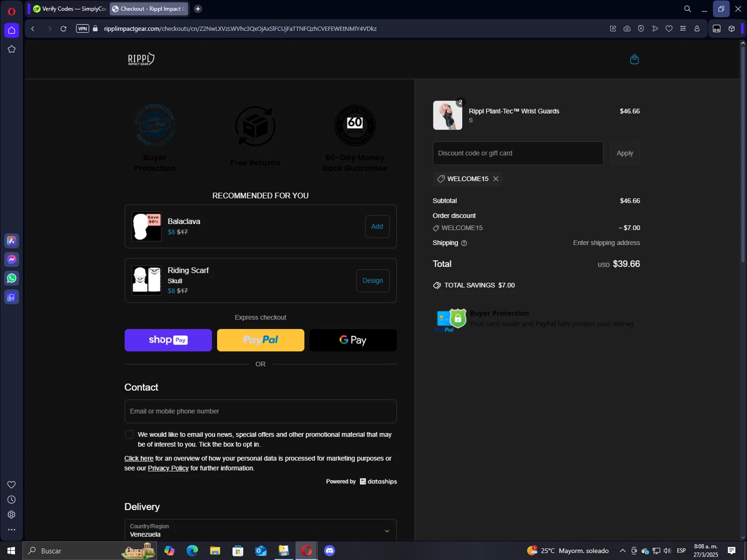747x560 pixels.
Task: Open the Shipping info help icon
Action: pyautogui.click(x=464, y=243)
